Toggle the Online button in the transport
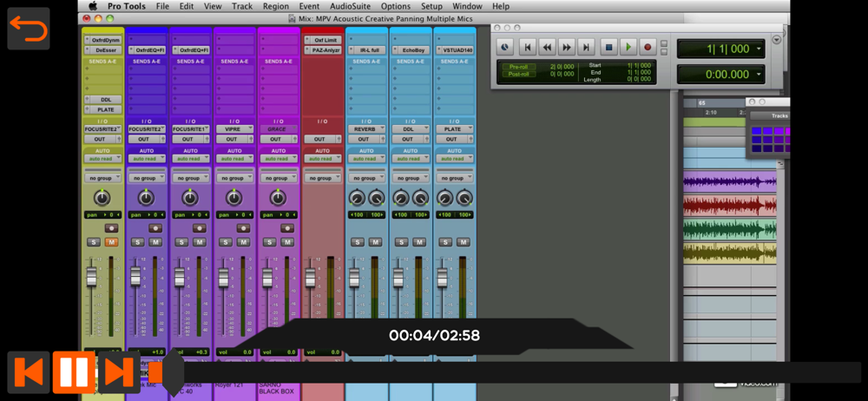 (x=504, y=47)
